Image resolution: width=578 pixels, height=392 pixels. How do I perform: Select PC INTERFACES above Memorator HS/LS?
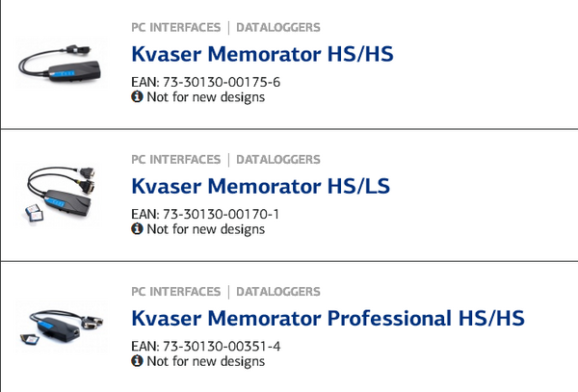point(176,160)
